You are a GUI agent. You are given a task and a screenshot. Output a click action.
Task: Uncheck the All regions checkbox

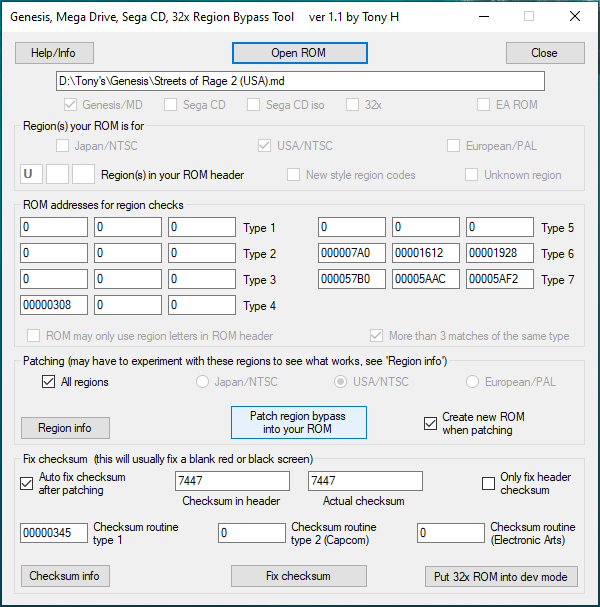tap(49, 382)
